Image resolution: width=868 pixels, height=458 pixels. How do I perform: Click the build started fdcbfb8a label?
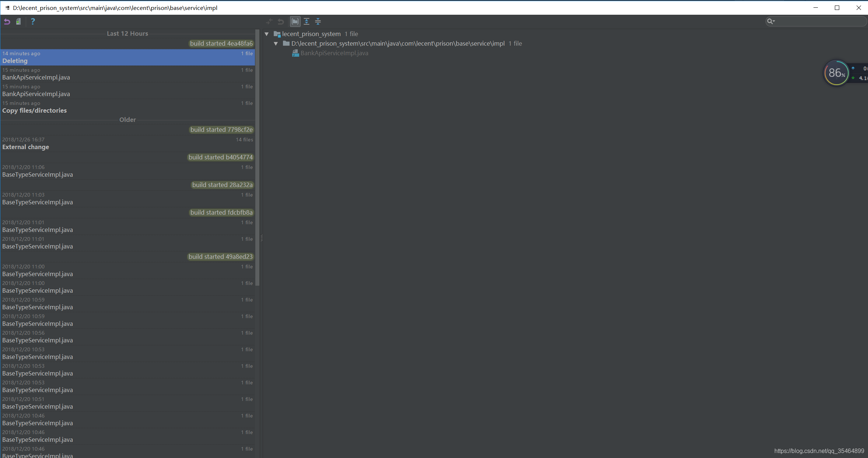pyautogui.click(x=221, y=212)
